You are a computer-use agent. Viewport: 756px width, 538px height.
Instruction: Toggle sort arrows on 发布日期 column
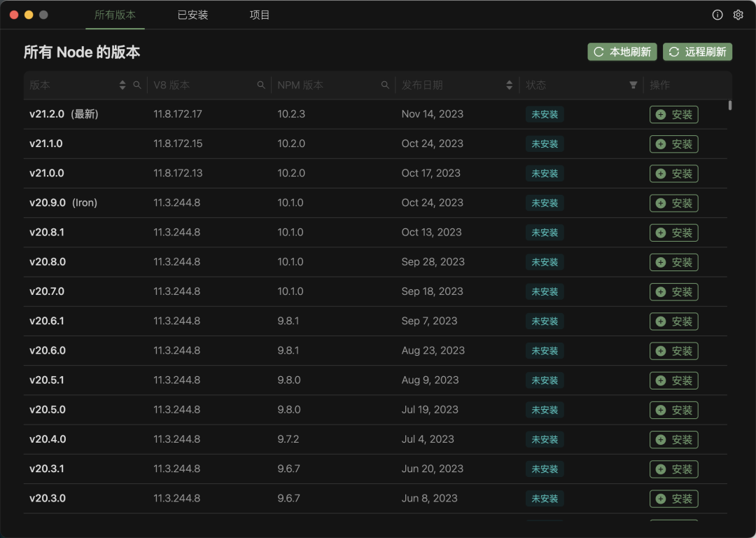point(509,85)
